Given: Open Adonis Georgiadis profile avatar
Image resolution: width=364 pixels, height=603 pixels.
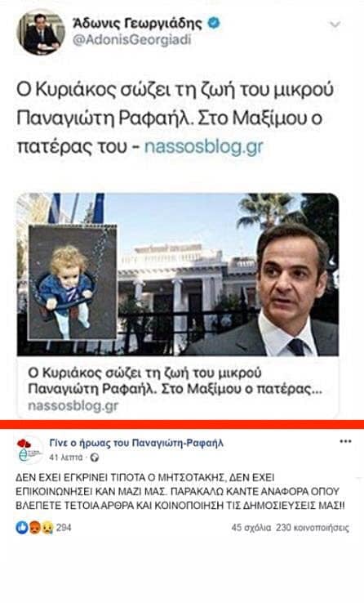Looking at the screenshot, I should (x=41, y=32).
